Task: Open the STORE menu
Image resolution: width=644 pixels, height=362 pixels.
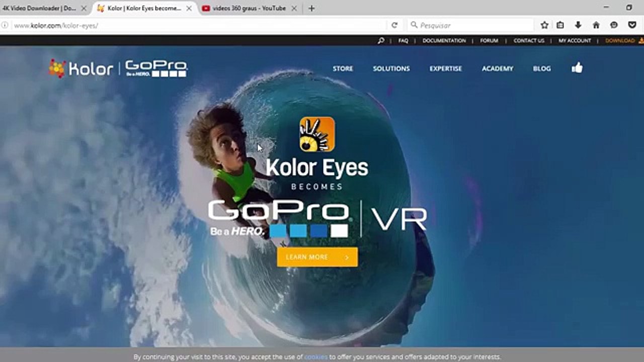Action: tap(343, 68)
